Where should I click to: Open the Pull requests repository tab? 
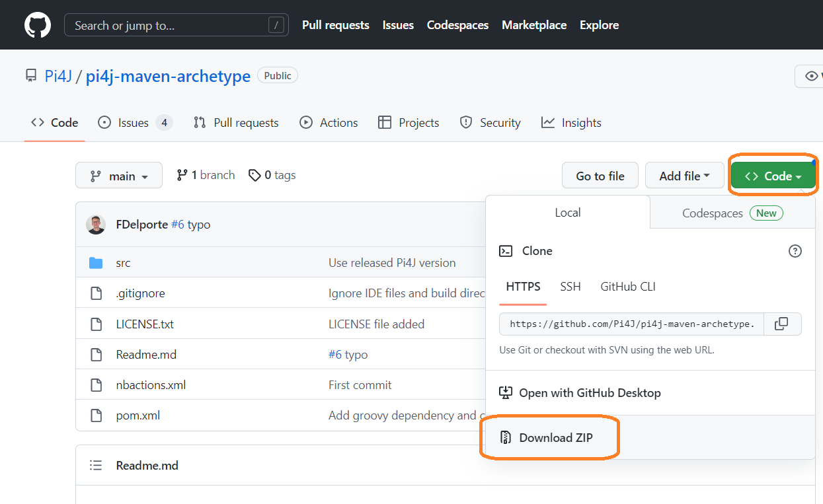coord(236,123)
